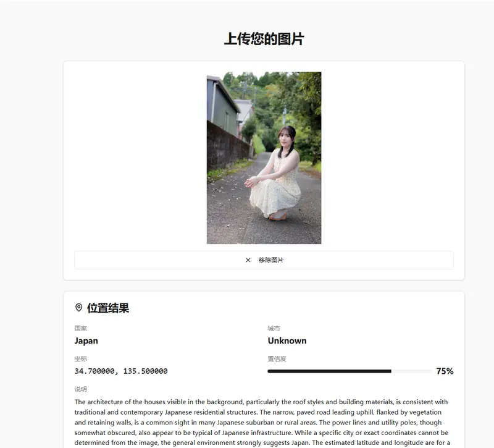This screenshot has height=448, width=494.
Task: Click the 位置结果 section heading
Action: tap(108, 308)
